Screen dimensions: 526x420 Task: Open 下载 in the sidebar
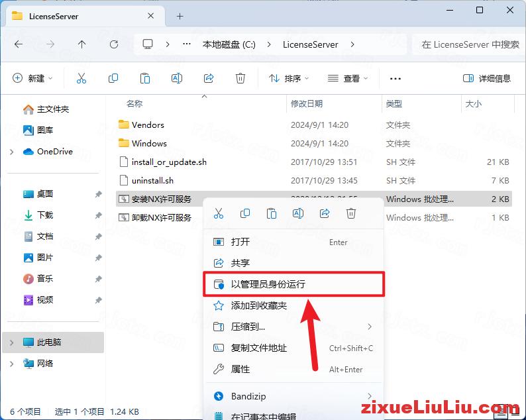38,215
